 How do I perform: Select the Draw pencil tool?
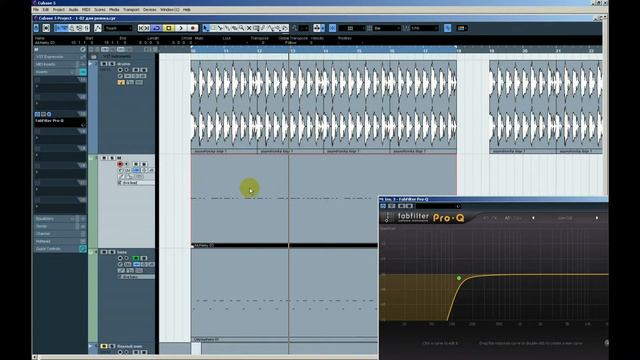(263, 28)
